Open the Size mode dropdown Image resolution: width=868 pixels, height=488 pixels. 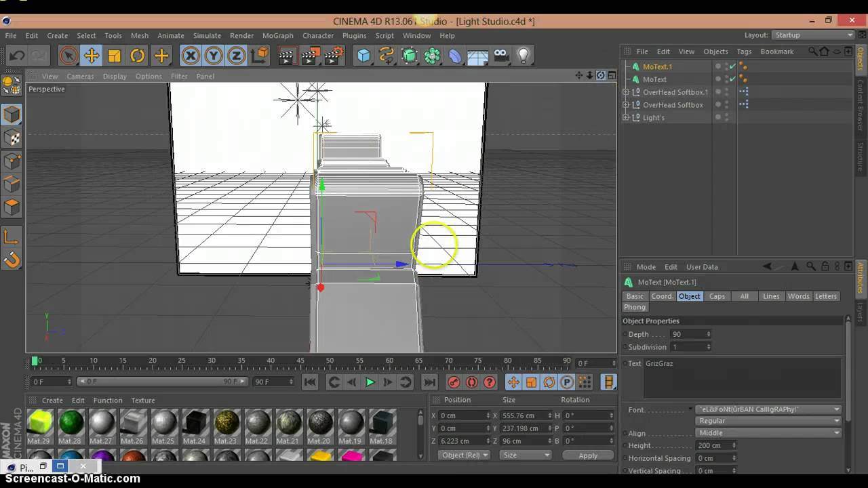tap(526, 455)
